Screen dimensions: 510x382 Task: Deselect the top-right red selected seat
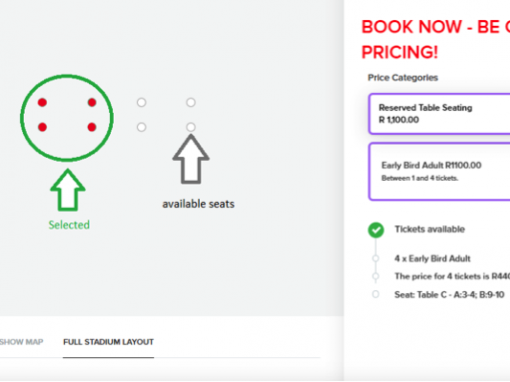click(x=92, y=102)
